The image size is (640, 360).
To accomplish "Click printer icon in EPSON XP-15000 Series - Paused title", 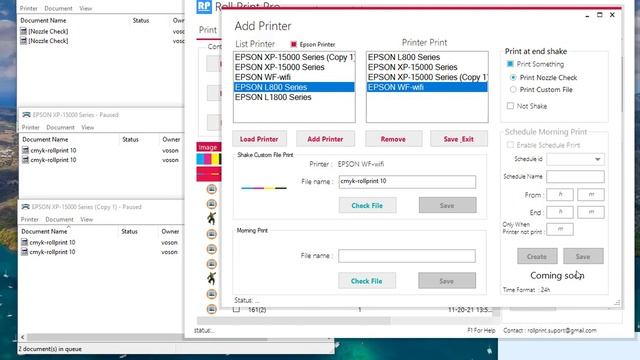I will coord(26,115).
